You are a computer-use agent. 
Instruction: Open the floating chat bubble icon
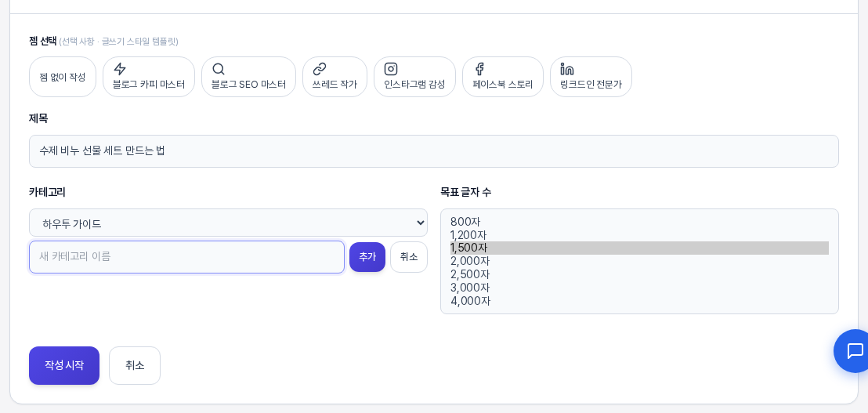click(x=855, y=351)
